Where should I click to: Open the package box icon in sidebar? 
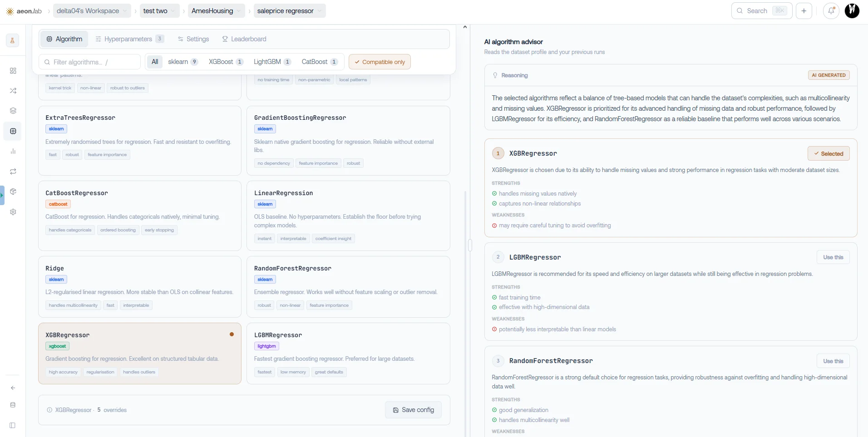pos(13,191)
